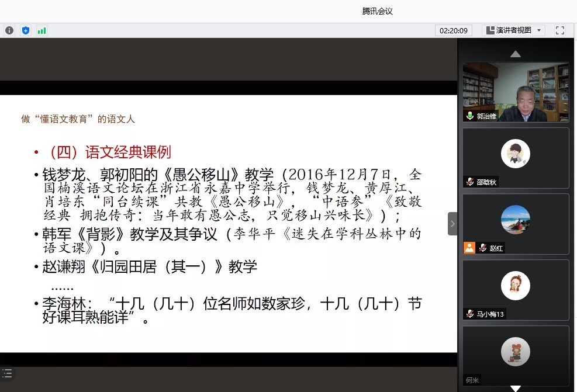Viewport: 577px width, 392px height.
Task: Click the up arrow above participant videos
Action: pos(515,53)
